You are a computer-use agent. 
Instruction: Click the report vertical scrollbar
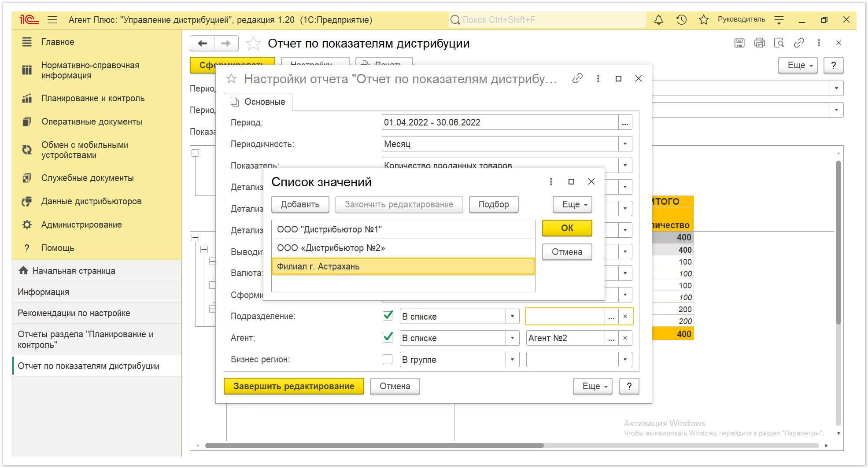point(838,242)
